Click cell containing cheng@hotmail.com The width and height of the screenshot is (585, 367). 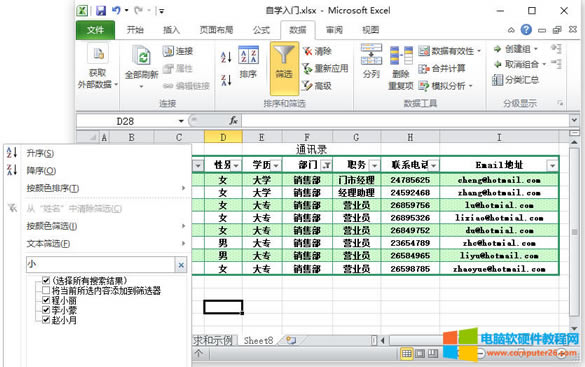pos(499,180)
